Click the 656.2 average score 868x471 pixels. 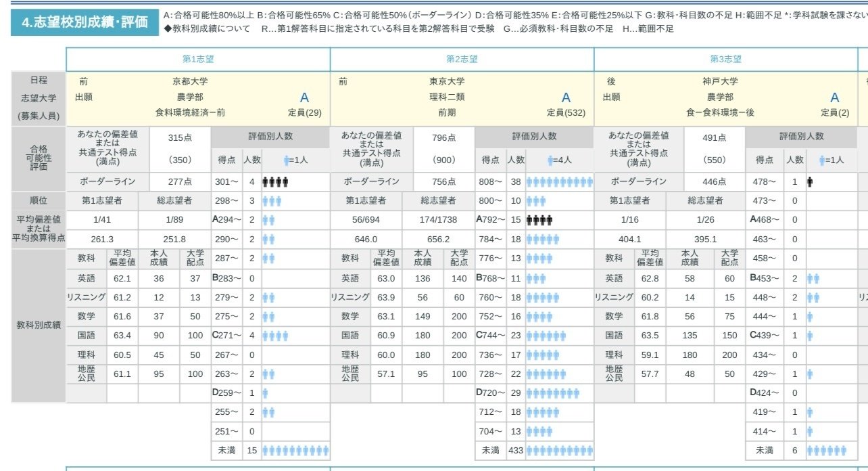[438, 240]
